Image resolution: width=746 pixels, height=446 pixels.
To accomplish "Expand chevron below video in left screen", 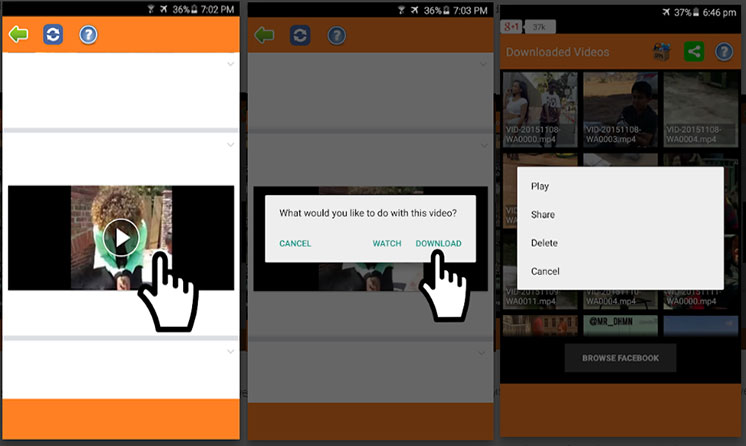I will tap(231, 351).
